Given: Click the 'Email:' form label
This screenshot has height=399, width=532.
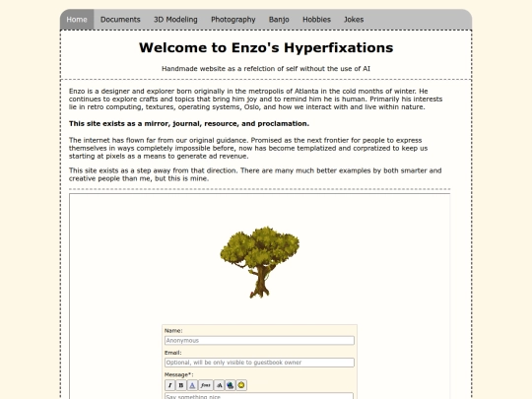Looking at the screenshot, I should point(173,353).
